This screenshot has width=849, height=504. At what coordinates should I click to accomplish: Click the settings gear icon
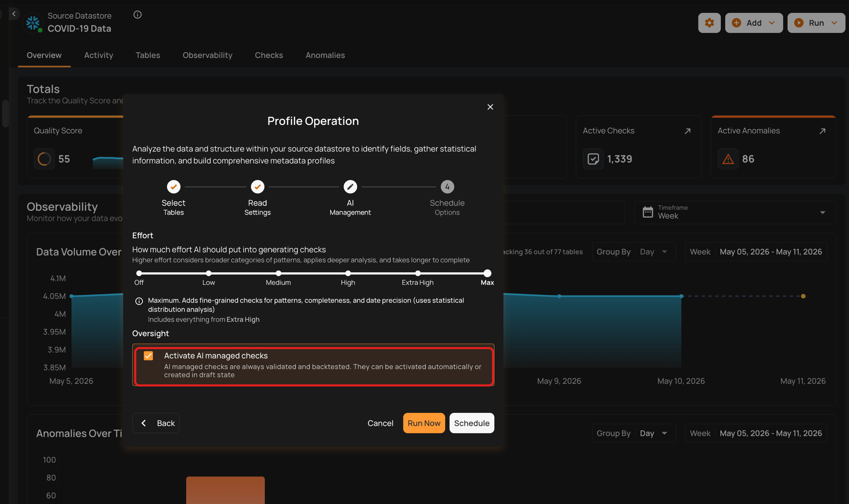coord(709,23)
